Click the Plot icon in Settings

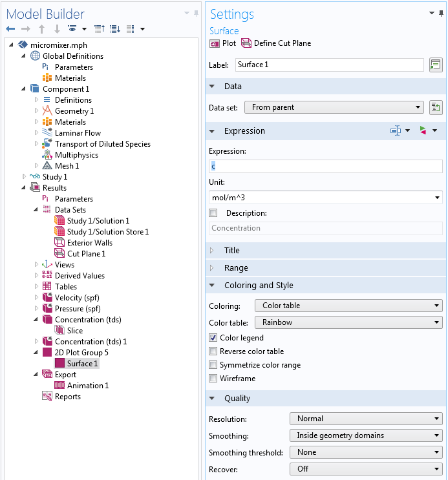coord(215,44)
